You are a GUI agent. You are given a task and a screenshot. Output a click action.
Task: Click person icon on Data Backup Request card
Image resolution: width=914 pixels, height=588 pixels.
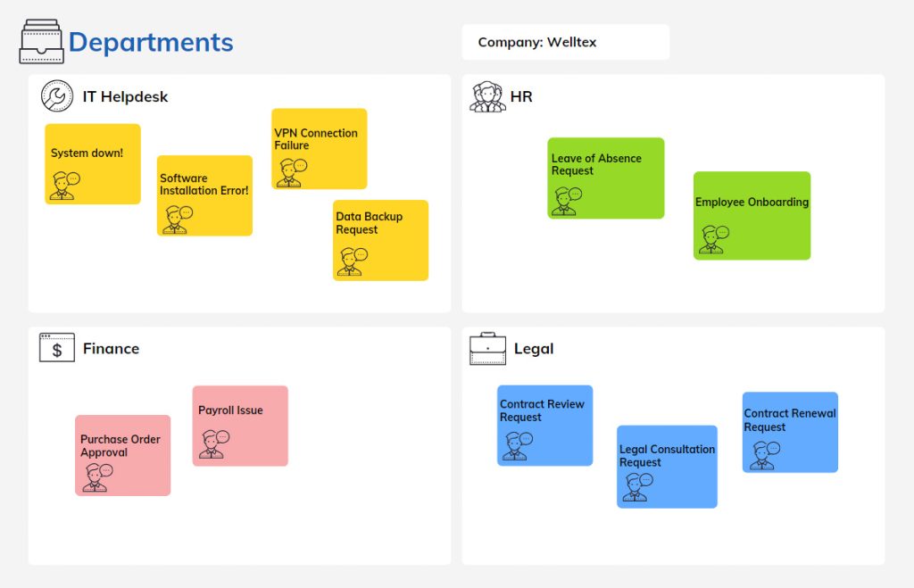click(x=353, y=261)
